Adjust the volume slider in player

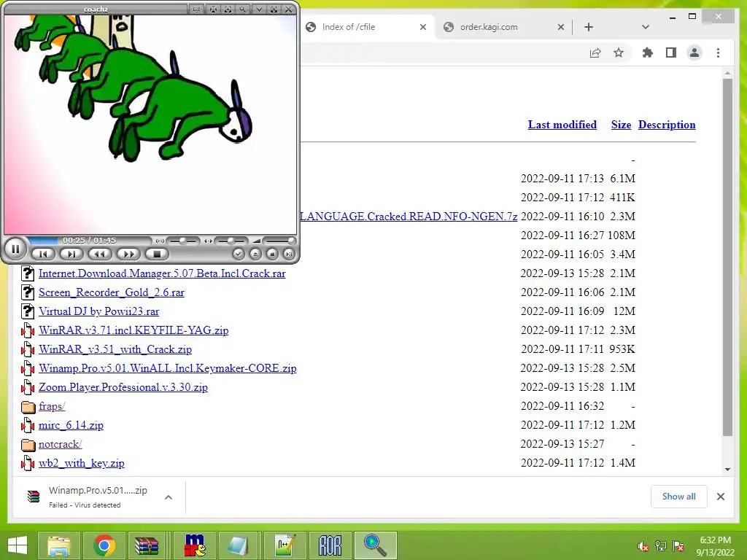pos(279,241)
